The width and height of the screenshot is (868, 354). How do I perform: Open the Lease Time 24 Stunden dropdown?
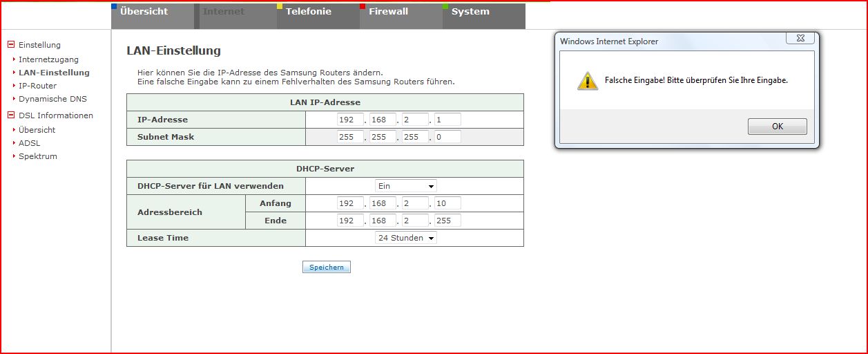tap(406, 238)
